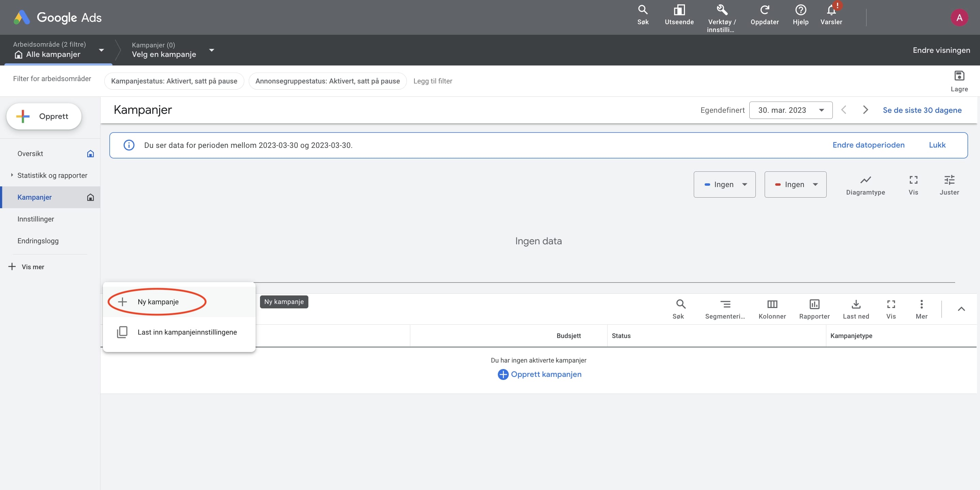This screenshot has height=490, width=980.
Task: Select the Diagramtype chart icon
Action: pyautogui.click(x=865, y=180)
